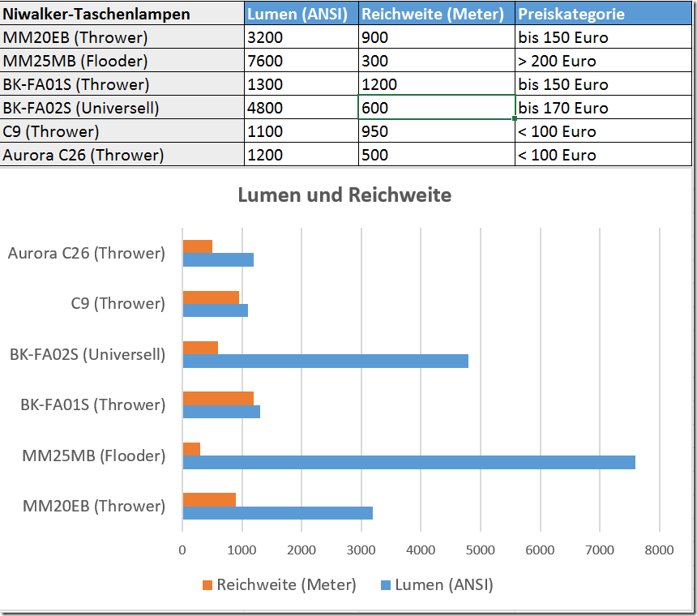Select range value 900 for MM20EB

coord(437,37)
